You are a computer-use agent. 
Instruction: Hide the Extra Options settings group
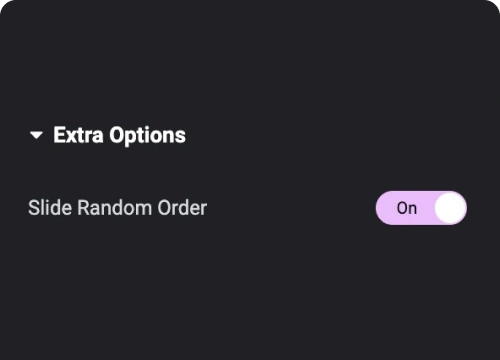click(36, 135)
